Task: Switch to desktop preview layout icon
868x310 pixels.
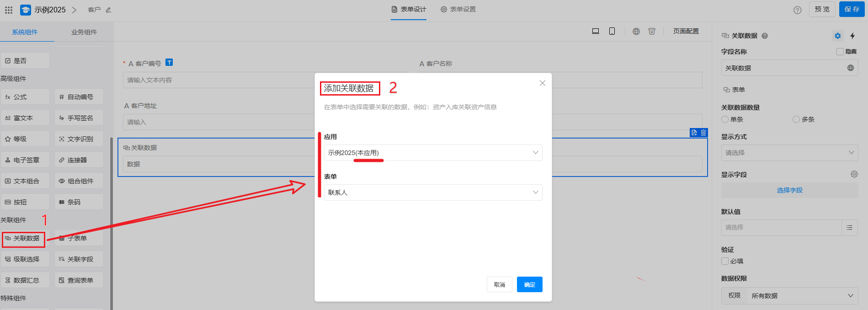Action: point(595,31)
